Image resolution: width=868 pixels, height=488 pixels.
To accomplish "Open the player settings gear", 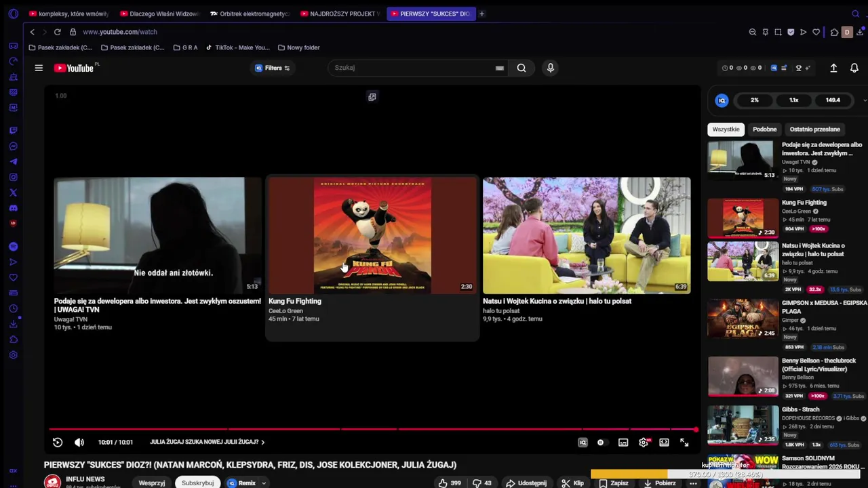I will [x=644, y=443].
